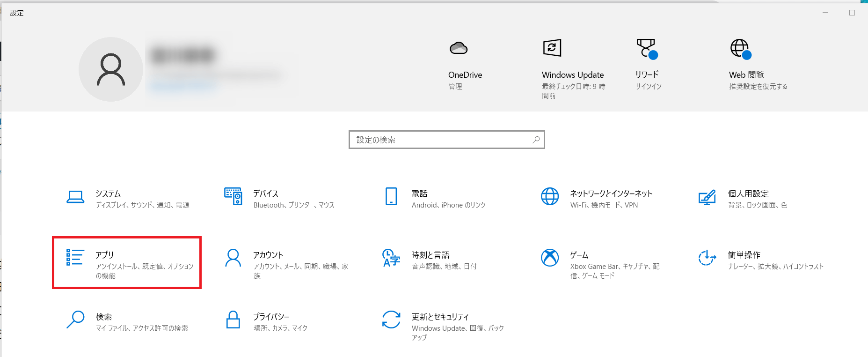Click the アンインストール、既定値 description text

tap(145, 271)
